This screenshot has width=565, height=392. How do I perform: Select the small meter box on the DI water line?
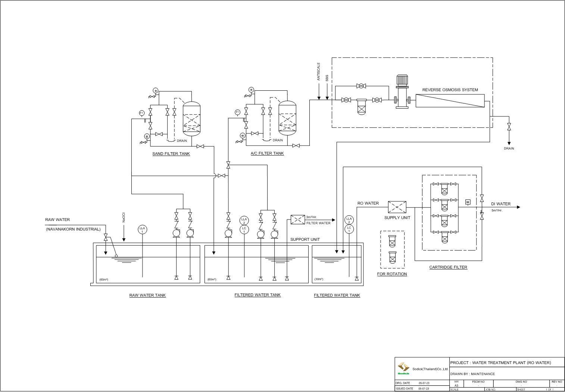pos(468,202)
